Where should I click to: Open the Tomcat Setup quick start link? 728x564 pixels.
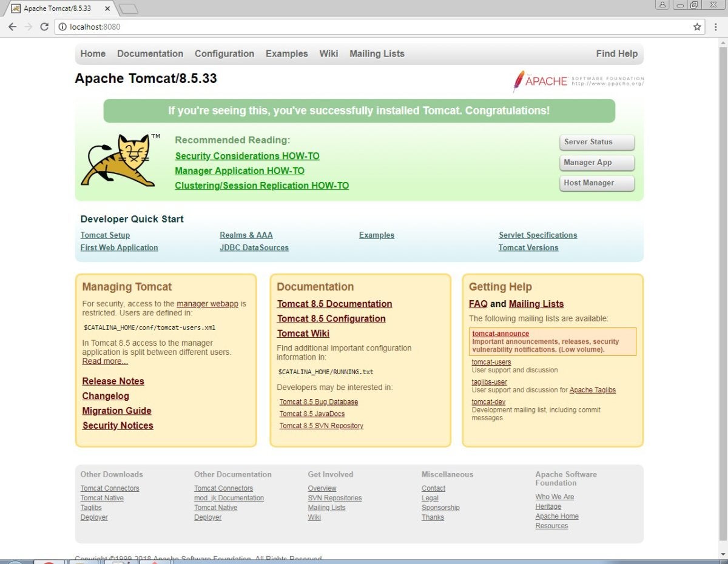(105, 235)
